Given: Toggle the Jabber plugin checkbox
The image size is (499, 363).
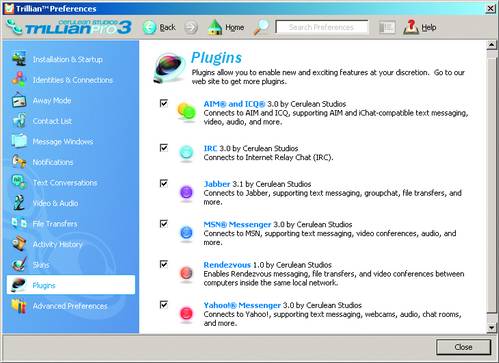Looking at the screenshot, I should 164,183.
